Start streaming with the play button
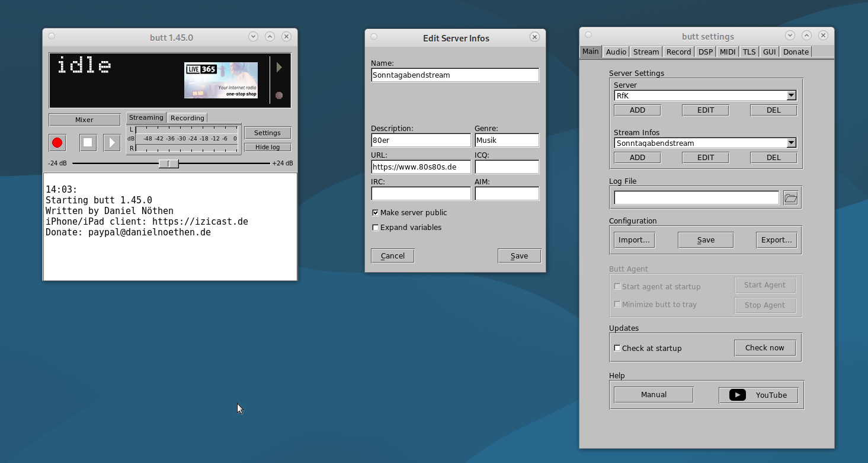The image size is (868, 463). coord(111,143)
